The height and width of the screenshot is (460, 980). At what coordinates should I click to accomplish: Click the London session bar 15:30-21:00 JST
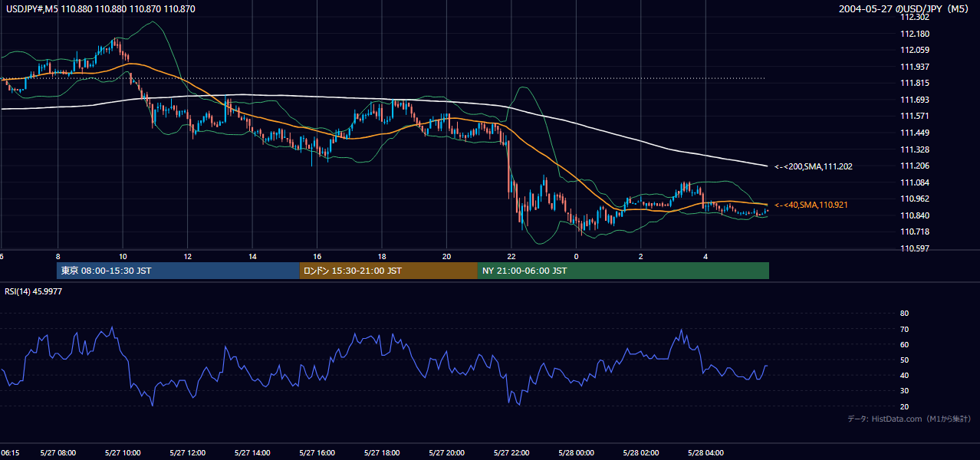[389, 271]
